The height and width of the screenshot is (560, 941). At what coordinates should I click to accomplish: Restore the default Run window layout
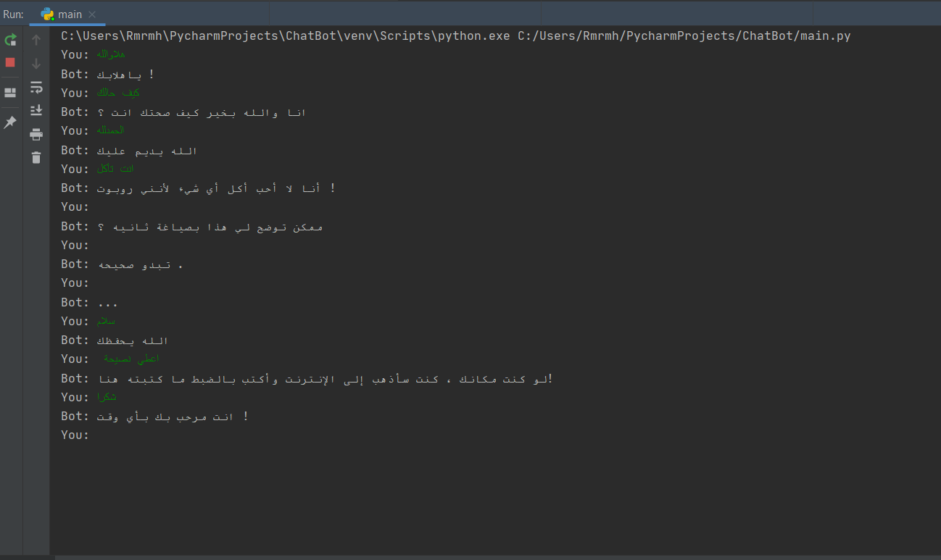point(10,92)
